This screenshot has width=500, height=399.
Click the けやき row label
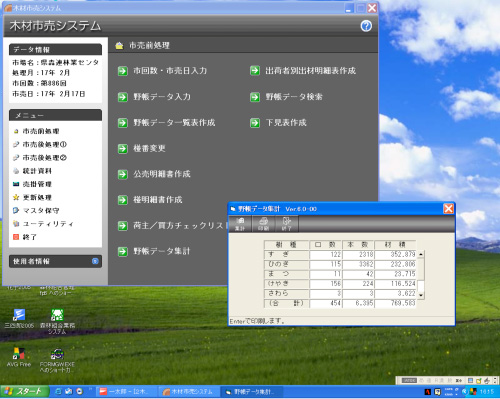(x=286, y=284)
